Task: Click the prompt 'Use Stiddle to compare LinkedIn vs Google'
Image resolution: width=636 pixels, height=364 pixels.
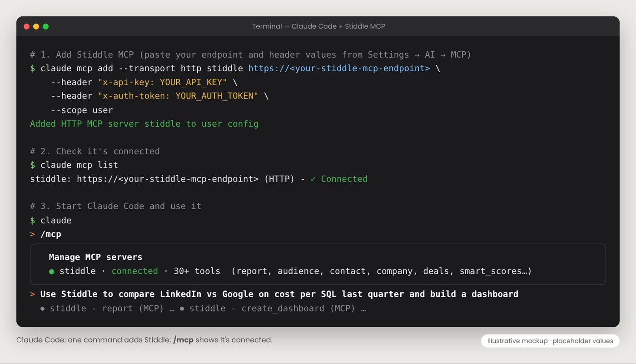Action: 147,294
